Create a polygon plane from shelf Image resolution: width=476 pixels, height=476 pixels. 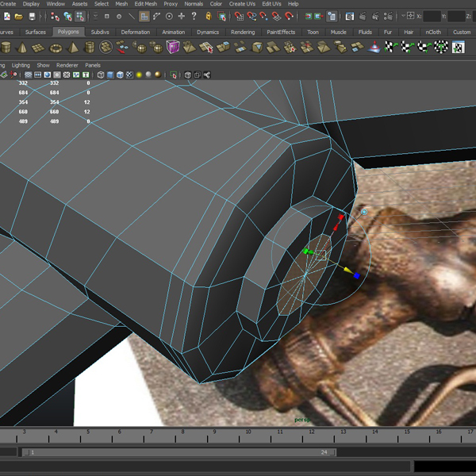coord(38,48)
